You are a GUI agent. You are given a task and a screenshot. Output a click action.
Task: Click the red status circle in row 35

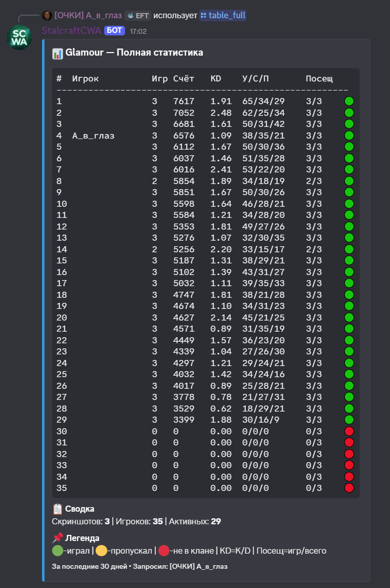(349, 488)
